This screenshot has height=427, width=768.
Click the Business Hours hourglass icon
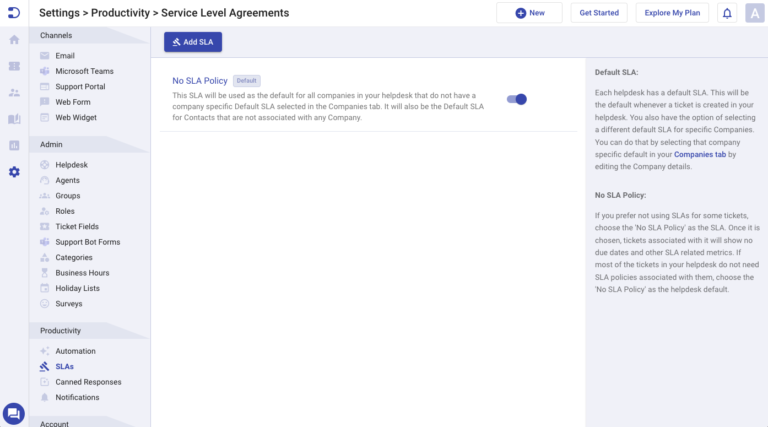[x=45, y=273]
